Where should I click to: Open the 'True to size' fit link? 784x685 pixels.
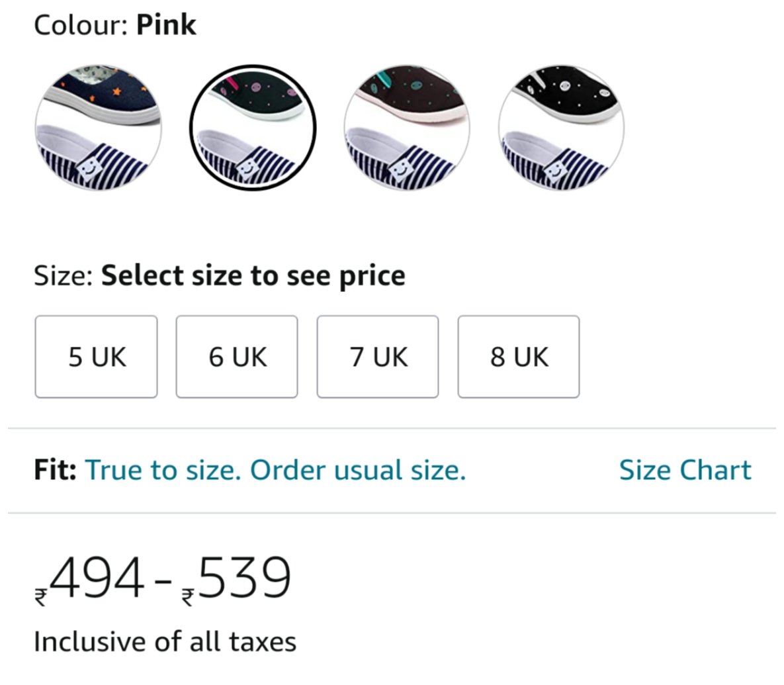click(275, 470)
